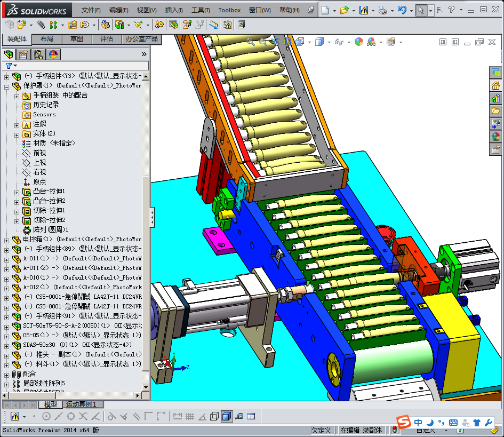This screenshot has width=504, height=437.
Task: Expand the 凸台-拉伸1 feature node
Action: coord(17,193)
